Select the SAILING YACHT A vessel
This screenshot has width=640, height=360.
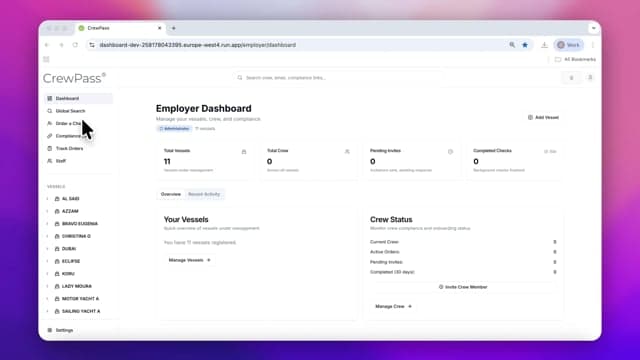[x=81, y=311]
